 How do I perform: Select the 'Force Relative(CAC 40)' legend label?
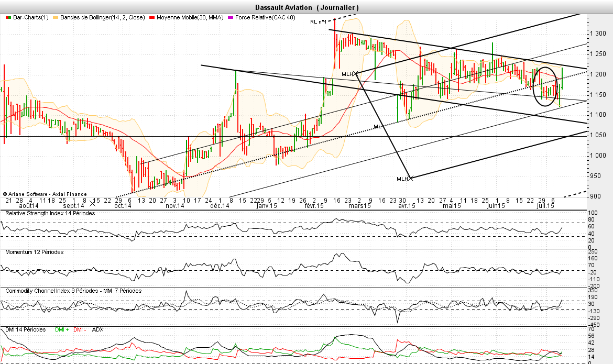pos(266,18)
